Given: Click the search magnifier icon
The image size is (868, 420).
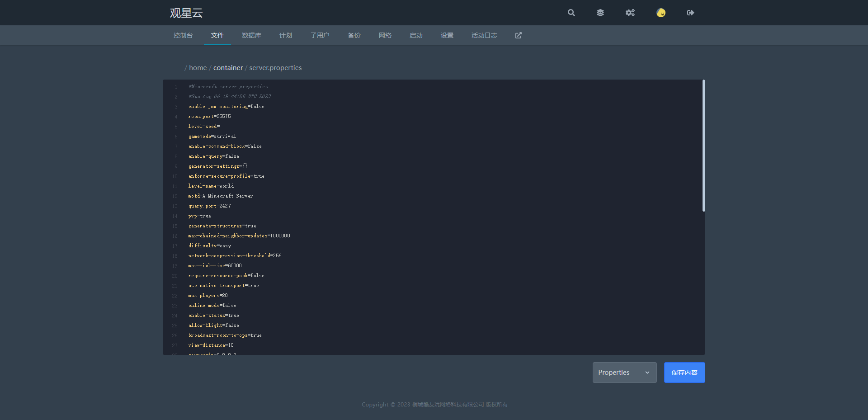Looking at the screenshot, I should (571, 13).
